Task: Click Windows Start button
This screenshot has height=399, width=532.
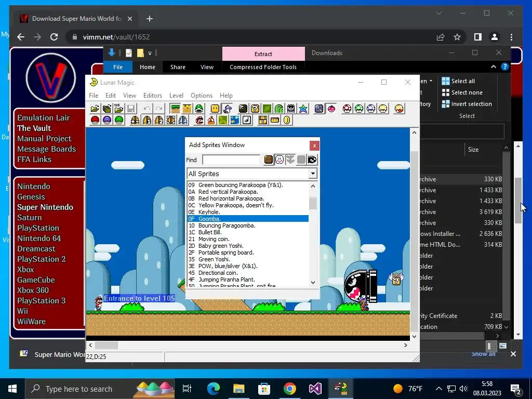Action: [12, 389]
